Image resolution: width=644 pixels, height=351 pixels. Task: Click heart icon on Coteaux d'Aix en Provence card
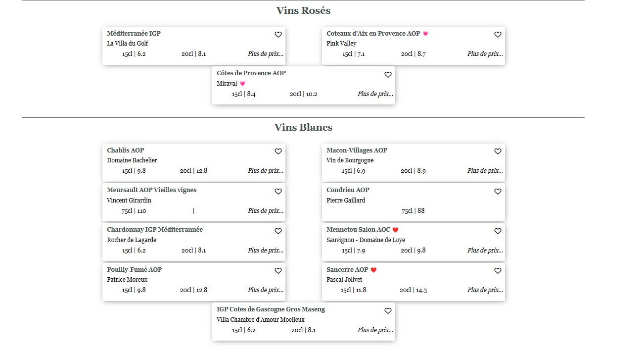[498, 35]
